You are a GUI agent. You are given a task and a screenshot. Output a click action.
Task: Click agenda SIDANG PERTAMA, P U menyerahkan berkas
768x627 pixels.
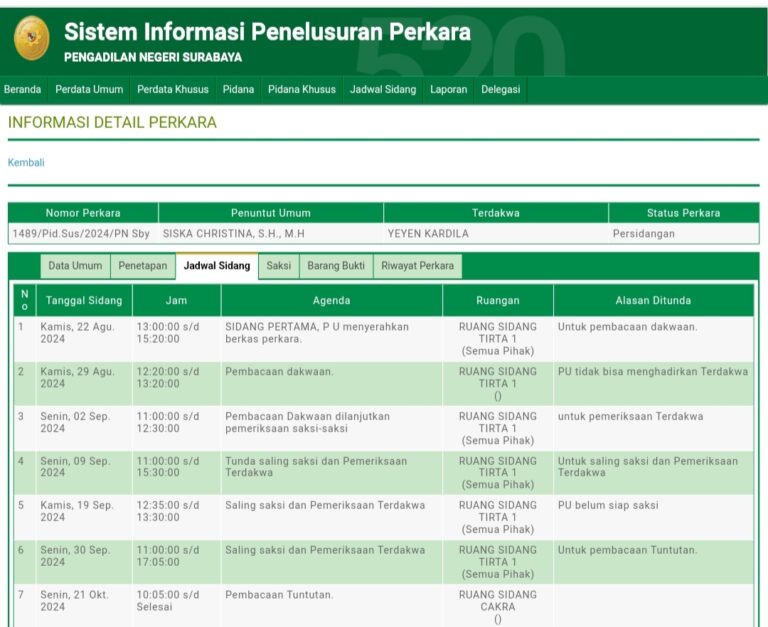[x=317, y=333]
